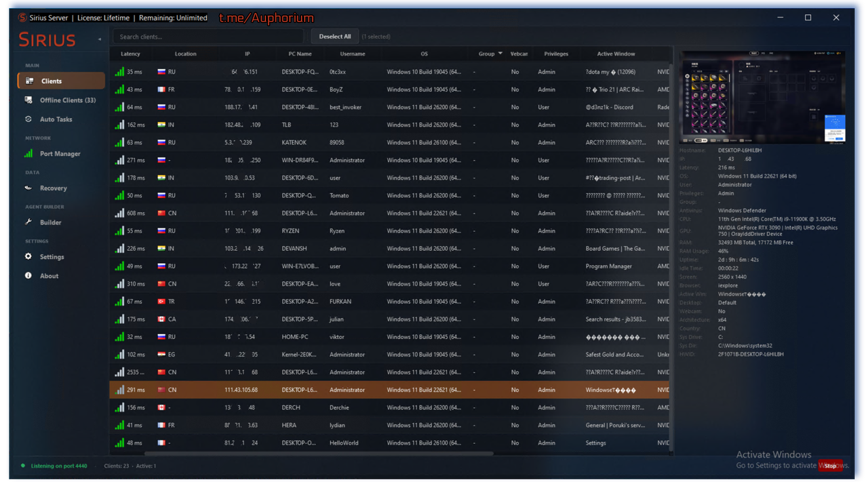Open the Settings gear icon
The image size is (868, 482).
point(28,257)
